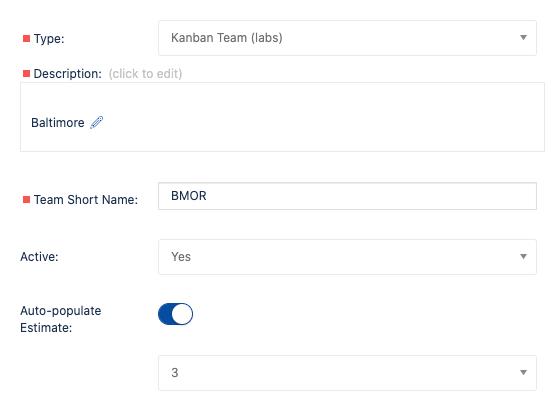Click the Team Short Name label

tap(86, 200)
